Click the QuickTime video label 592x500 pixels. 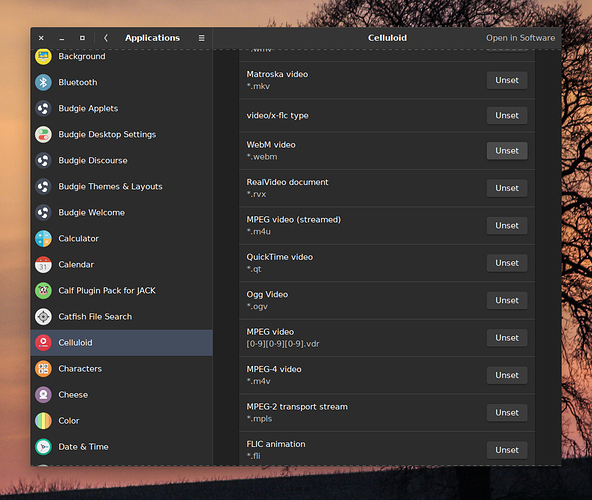(x=280, y=257)
